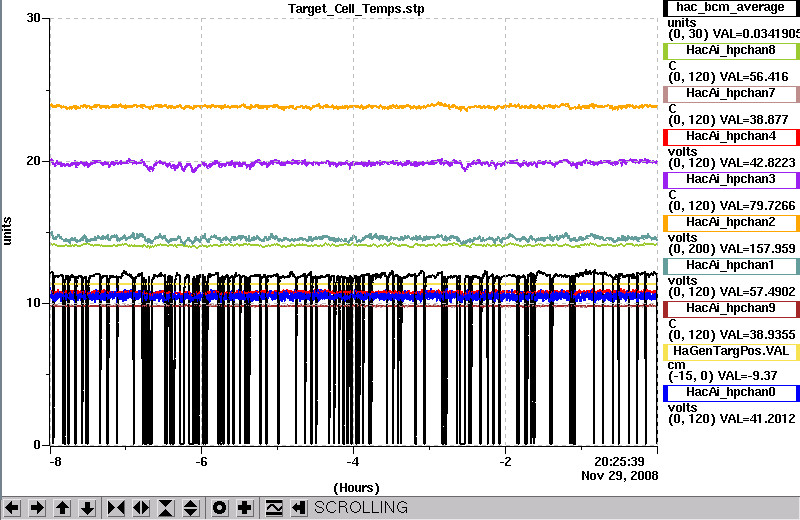Click the 30 tick label on the y-axis
The image size is (800, 520).
coord(33,18)
